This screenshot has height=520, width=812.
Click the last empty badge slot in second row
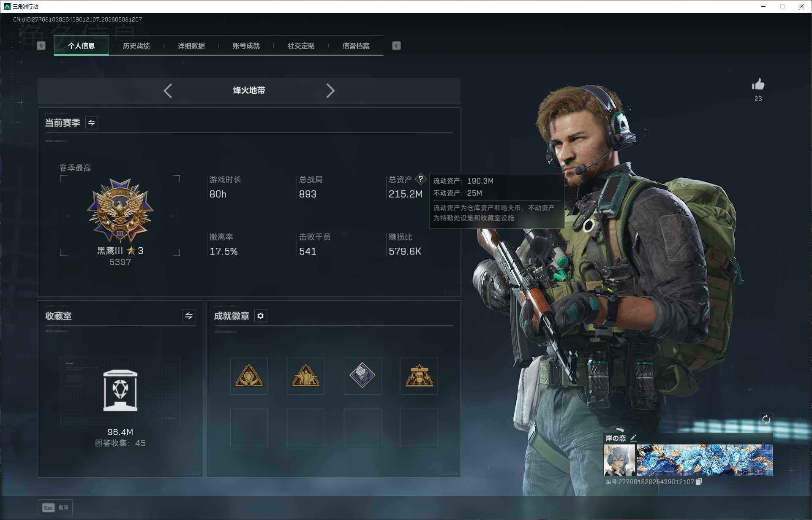point(419,427)
